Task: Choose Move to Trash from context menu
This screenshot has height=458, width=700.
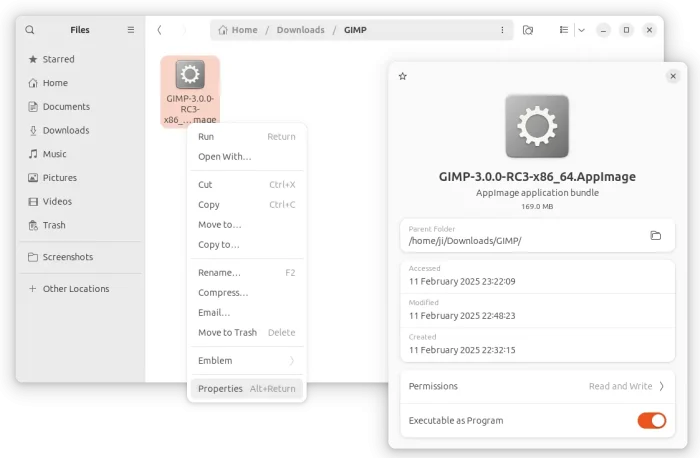Action: tap(246, 332)
